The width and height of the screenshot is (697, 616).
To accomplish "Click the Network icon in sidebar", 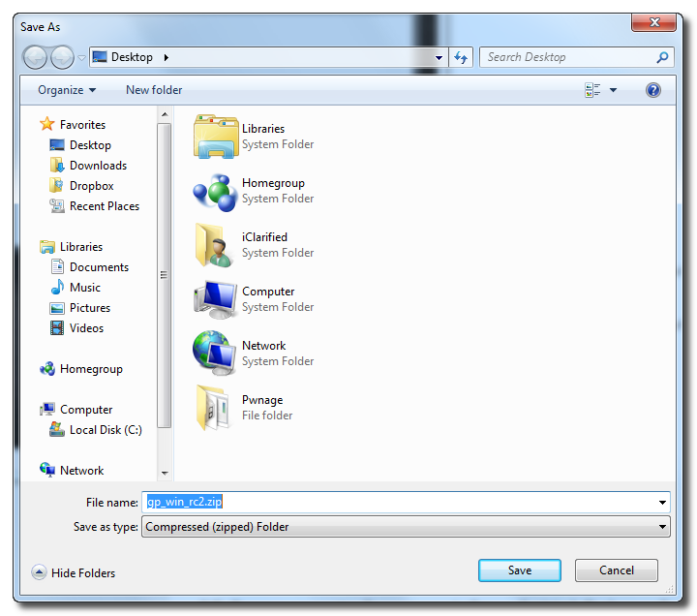I will coord(47,470).
